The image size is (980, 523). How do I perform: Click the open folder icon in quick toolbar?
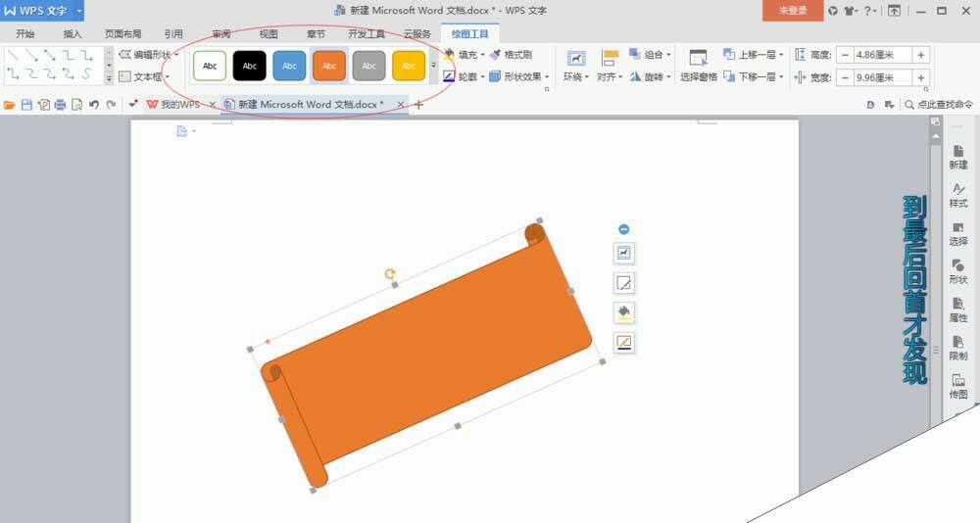pyautogui.click(x=10, y=105)
